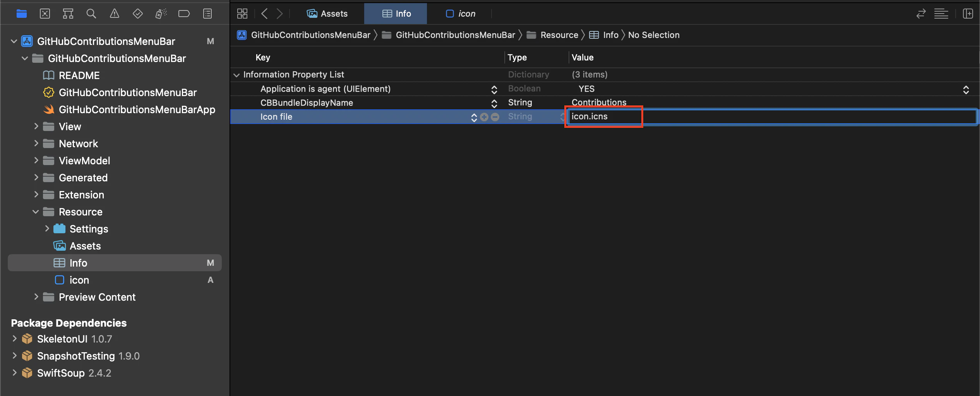
Task: Expand the Settings bundle
Action: pyautogui.click(x=47, y=229)
